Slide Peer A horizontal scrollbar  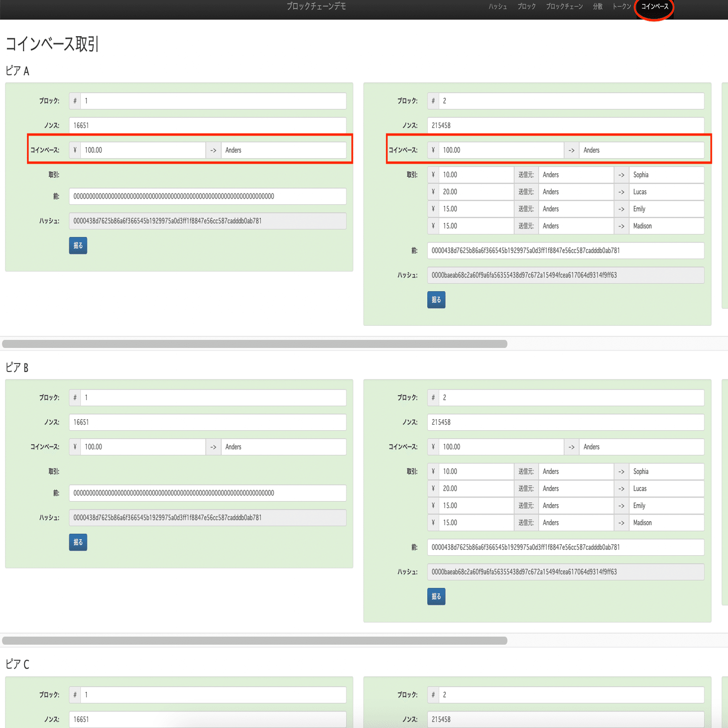[255, 344]
